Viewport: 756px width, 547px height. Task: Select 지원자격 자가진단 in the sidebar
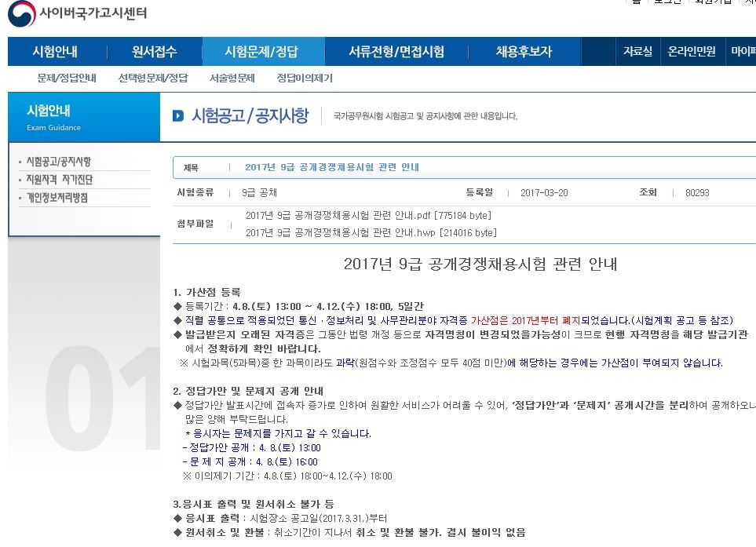60,180
